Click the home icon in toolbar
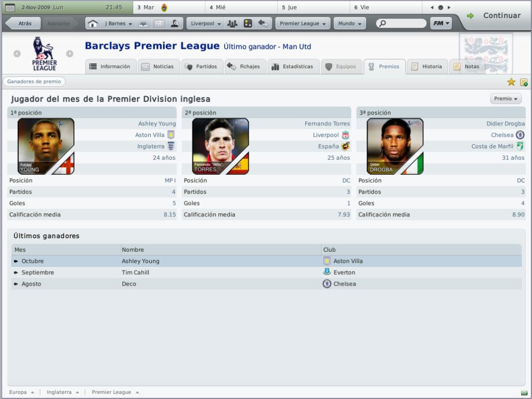 coord(92,23)
